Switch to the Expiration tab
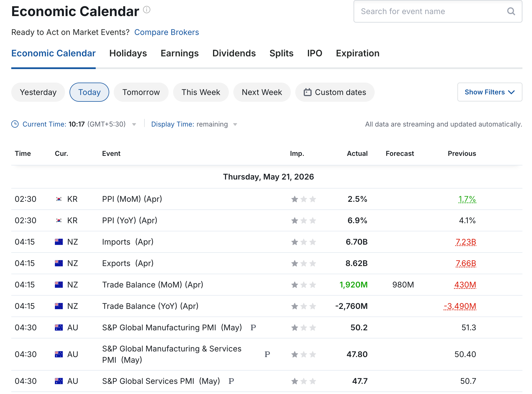This screenshot has width=532, height=394. click(x=357, y=53)
